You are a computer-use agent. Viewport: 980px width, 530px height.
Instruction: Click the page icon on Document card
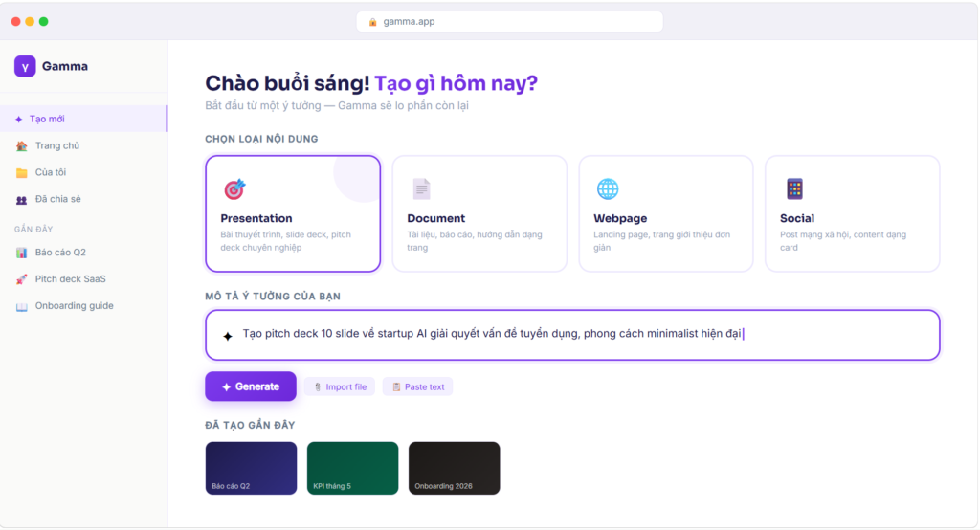(x=422, y=188)
